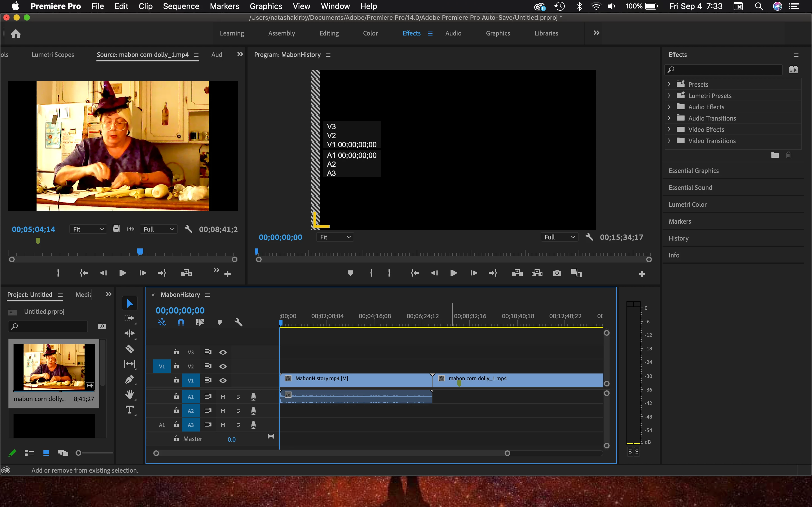The height and width of the screenshot is (507, 812).
Task: Open timeline display settings wrench
Action: pyautogui.click(x=238, y=322)
